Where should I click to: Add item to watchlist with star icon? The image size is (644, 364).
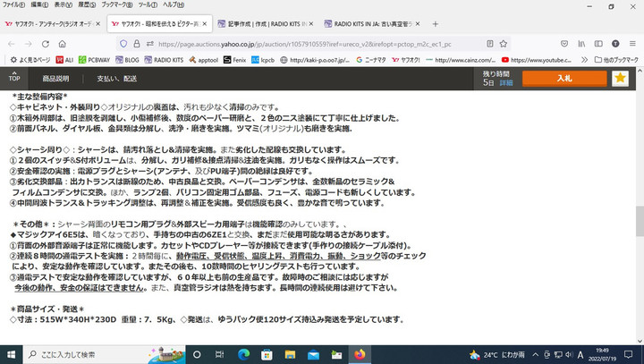[621, 79]
